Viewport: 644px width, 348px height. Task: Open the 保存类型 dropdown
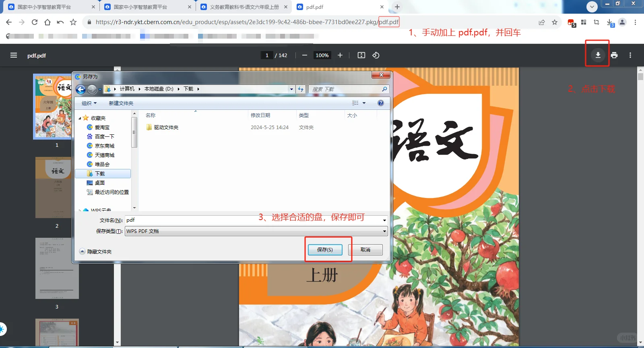click(x=384, y=231)
